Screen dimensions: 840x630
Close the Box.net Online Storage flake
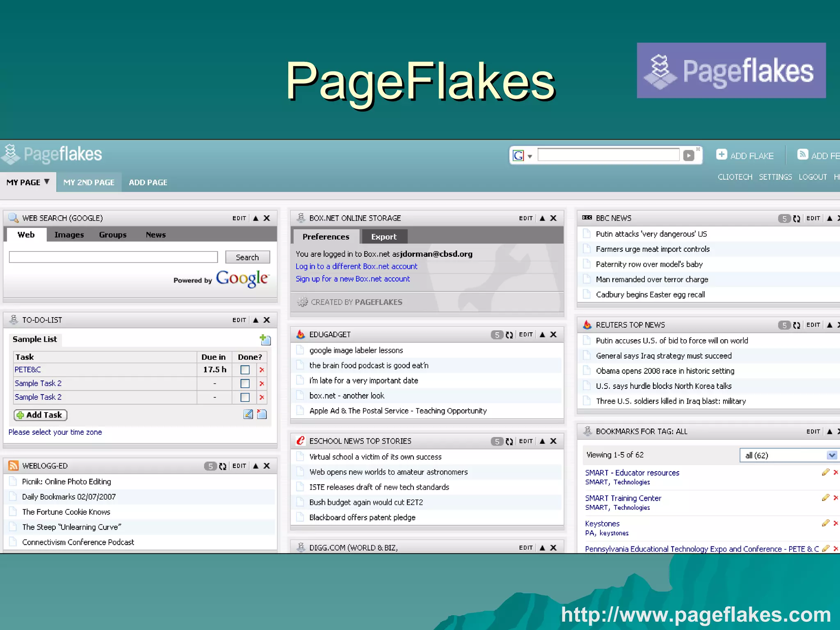[x=553, y=218]
